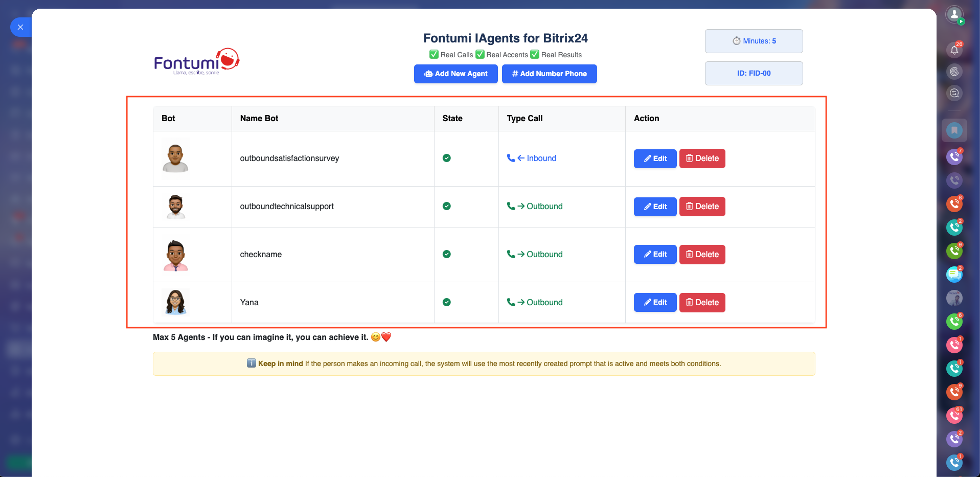Open phone icon with badge 61
The width and height of the screenshot is (980, 477).
pyautogui.click(x=954, y=415)
